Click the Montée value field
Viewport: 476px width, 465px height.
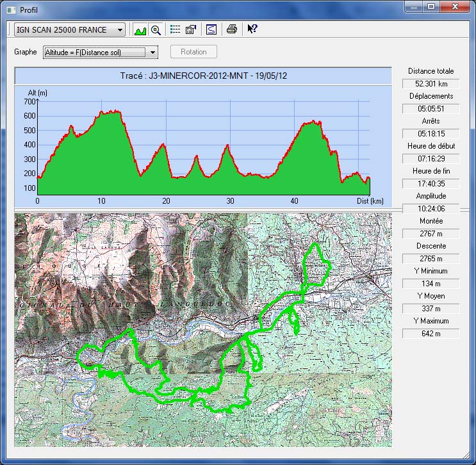431,234
